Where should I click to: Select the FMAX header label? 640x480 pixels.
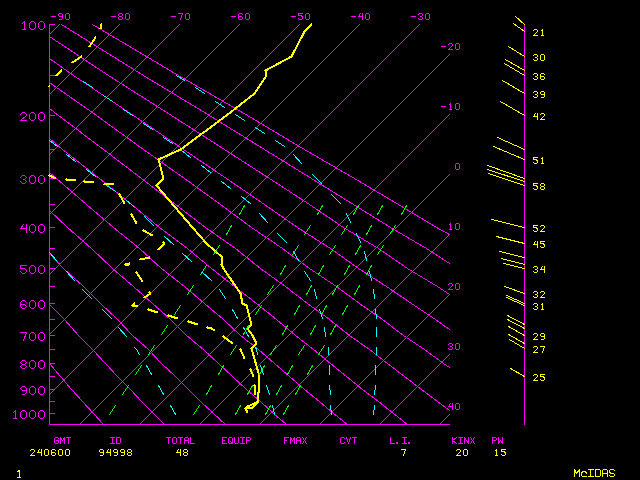[x=295, y=440]
